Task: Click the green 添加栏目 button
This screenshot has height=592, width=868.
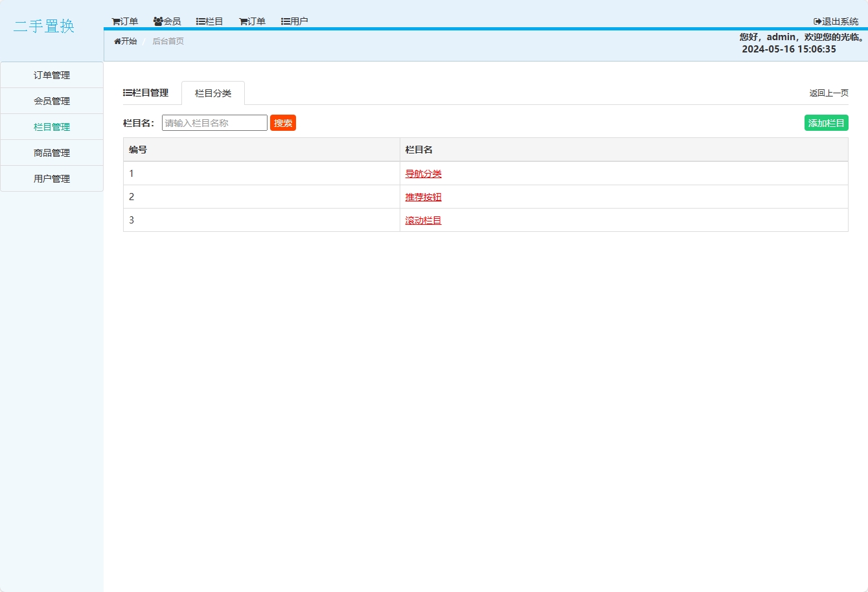Action: point(826,123)
